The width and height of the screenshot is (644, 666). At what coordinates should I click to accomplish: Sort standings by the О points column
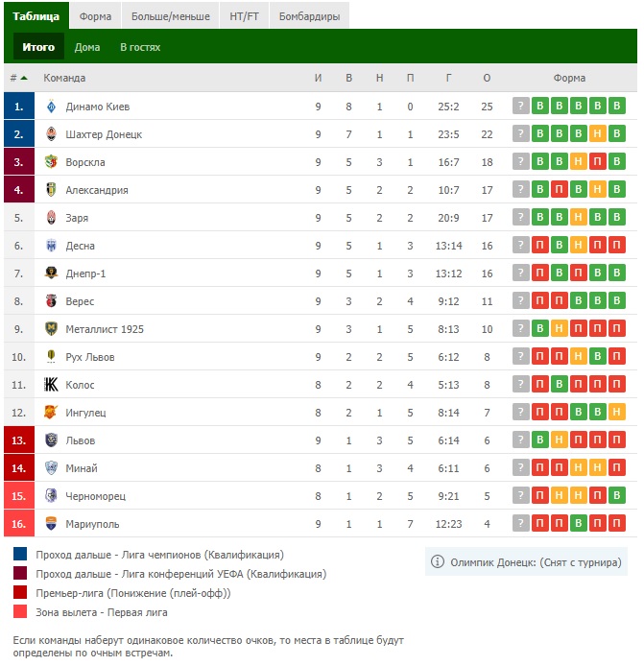[487, 78]
